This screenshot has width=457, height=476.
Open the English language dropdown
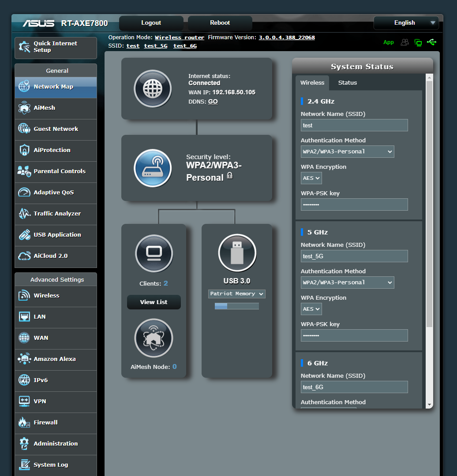pos(406,23)
